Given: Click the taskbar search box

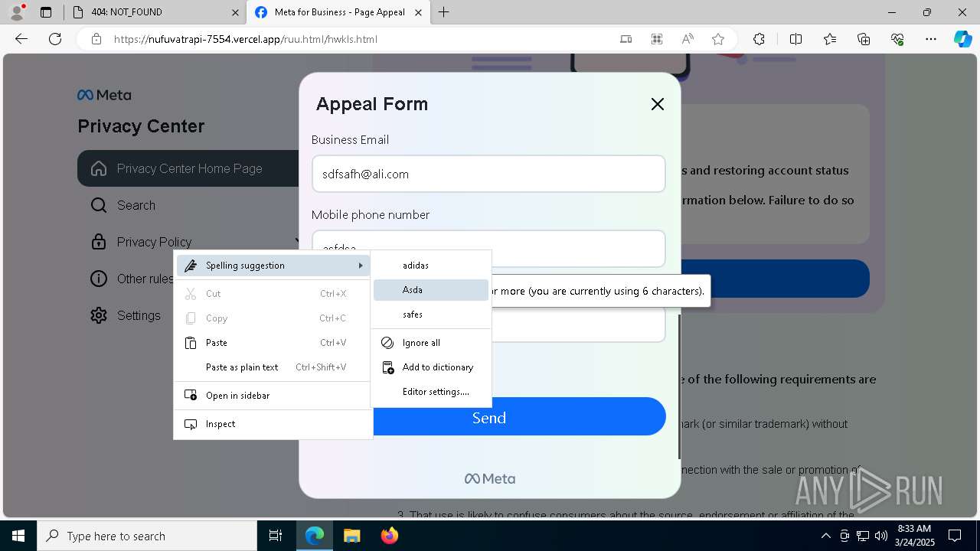Looking at the screenshot, I should (147, 536).
